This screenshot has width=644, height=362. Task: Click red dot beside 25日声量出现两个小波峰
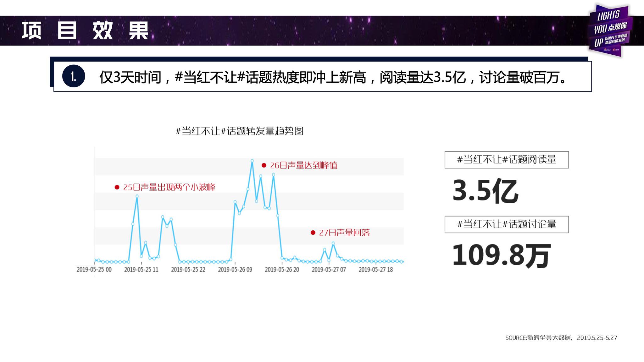click(x=117, y=187)
